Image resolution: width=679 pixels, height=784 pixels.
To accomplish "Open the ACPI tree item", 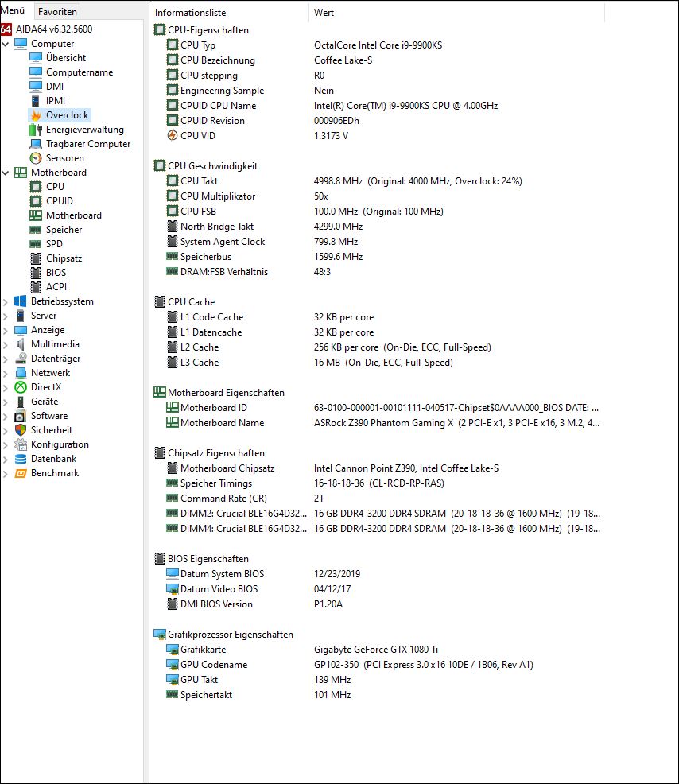I will [56, 287].
